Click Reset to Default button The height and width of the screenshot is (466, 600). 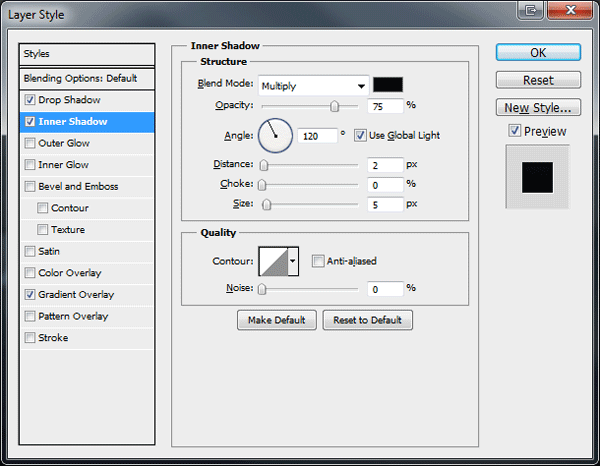(x=367, y=320)
